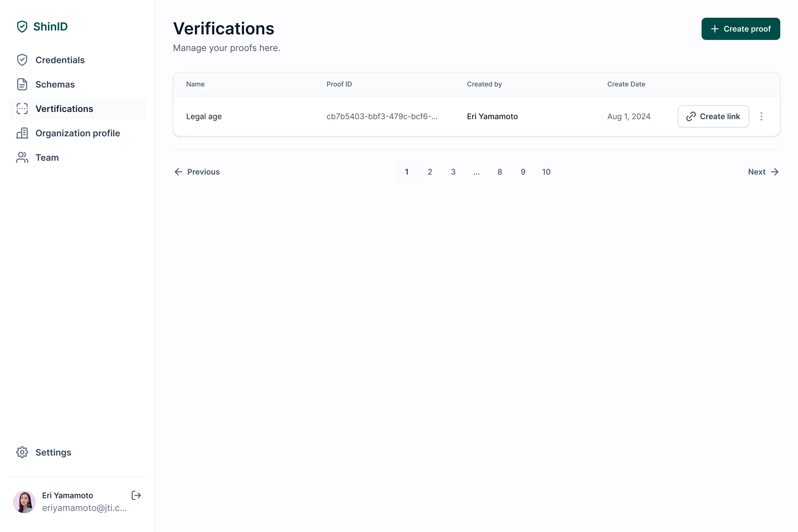Click the Schemas document icon
The width and height of the screenshot is (798, 532).
click(x=22, y=84)
